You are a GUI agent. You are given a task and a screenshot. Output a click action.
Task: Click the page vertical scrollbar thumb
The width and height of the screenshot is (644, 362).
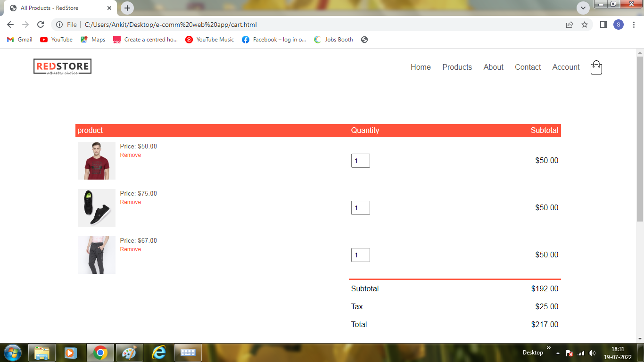coord(640,138)
